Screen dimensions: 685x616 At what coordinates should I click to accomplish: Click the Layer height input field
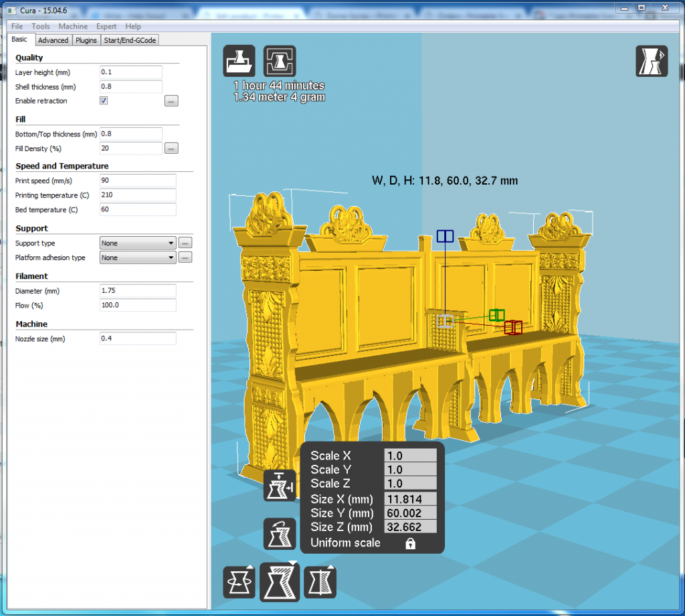click(x=131, y=72)
